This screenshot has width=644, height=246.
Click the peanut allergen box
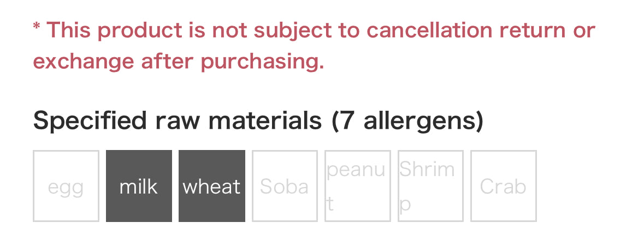[x=358, y=186]
